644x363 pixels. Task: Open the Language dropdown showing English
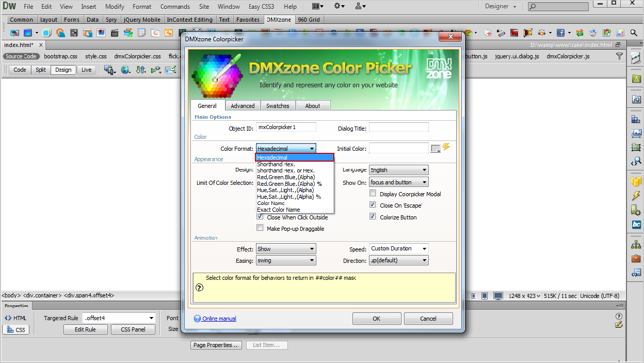pos(398,170)
